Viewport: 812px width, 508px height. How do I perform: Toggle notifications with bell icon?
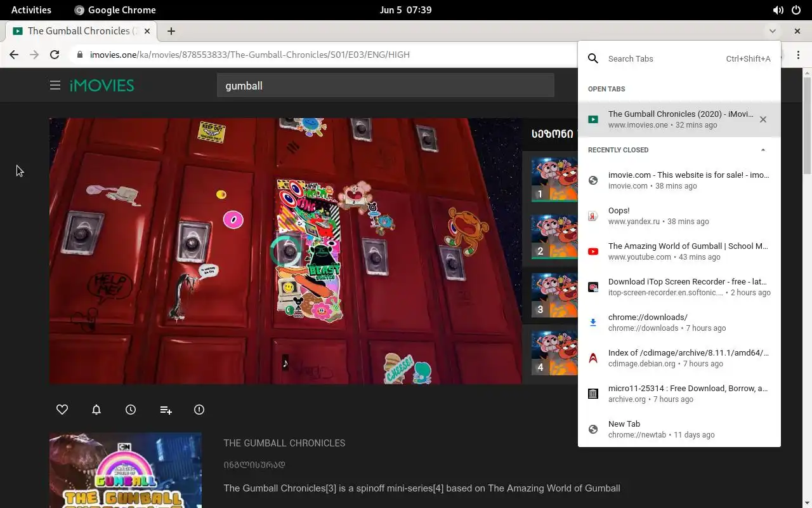96,410
